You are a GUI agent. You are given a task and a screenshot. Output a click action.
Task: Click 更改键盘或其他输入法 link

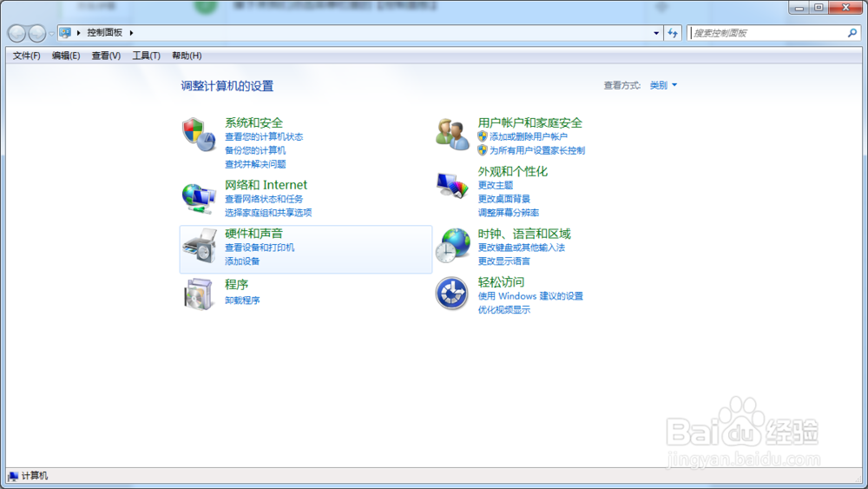click(x=522, y=248)
